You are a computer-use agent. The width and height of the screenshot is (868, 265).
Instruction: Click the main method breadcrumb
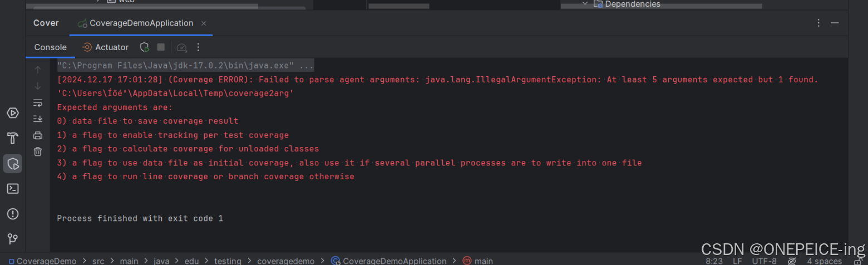click(x=478, y=261)
